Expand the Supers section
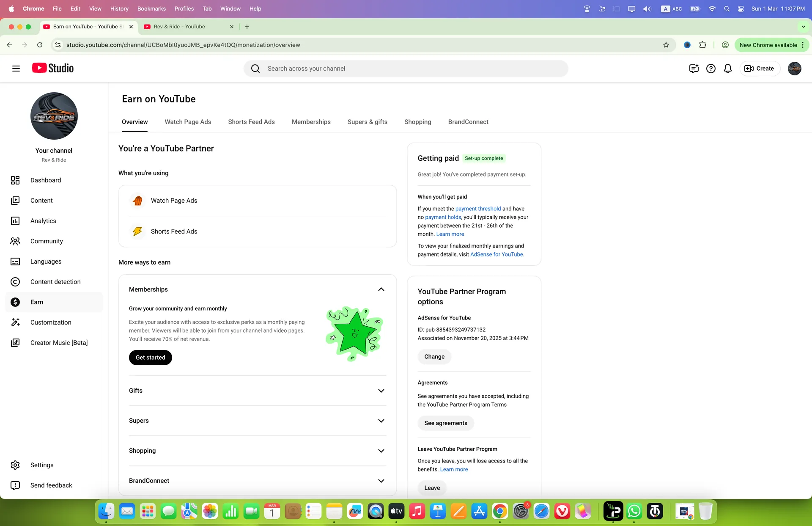This screenshot has height=526, width=812. point(381,421)
